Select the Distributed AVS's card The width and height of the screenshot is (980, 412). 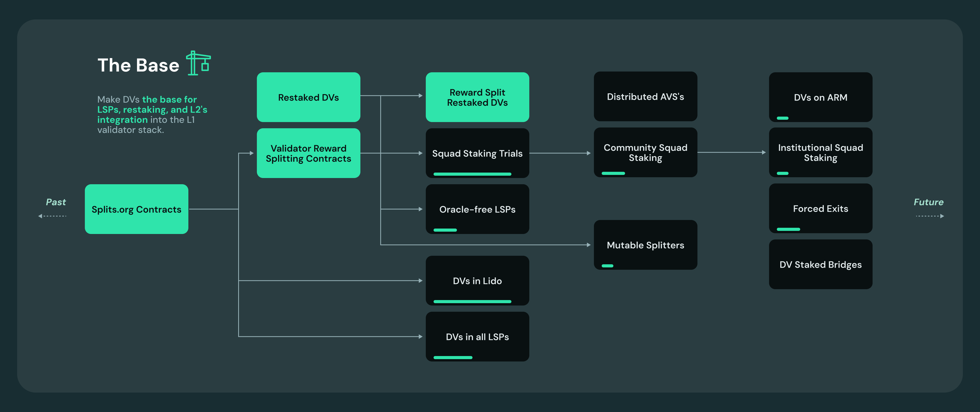(x=645, y=97)
